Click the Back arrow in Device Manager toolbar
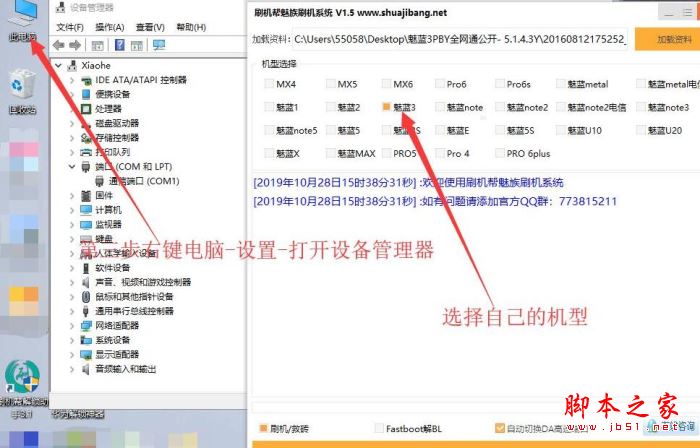700x448 pixels. (x=58, y=45)
